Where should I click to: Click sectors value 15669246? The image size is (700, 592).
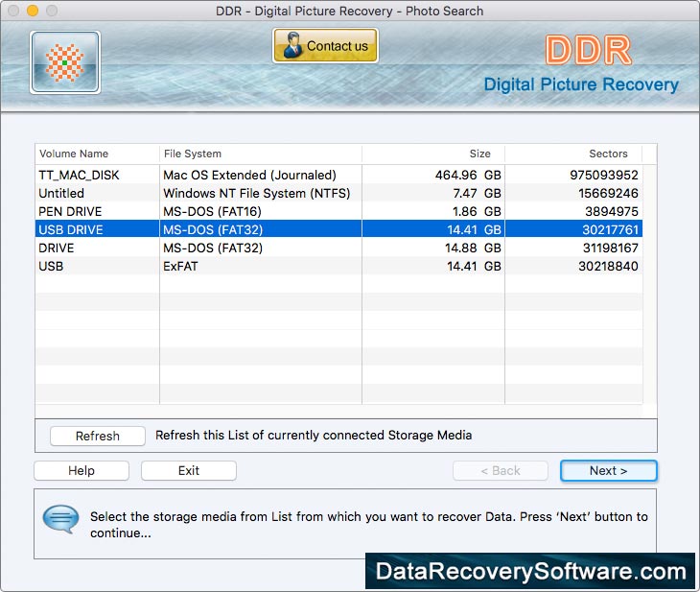609,193
